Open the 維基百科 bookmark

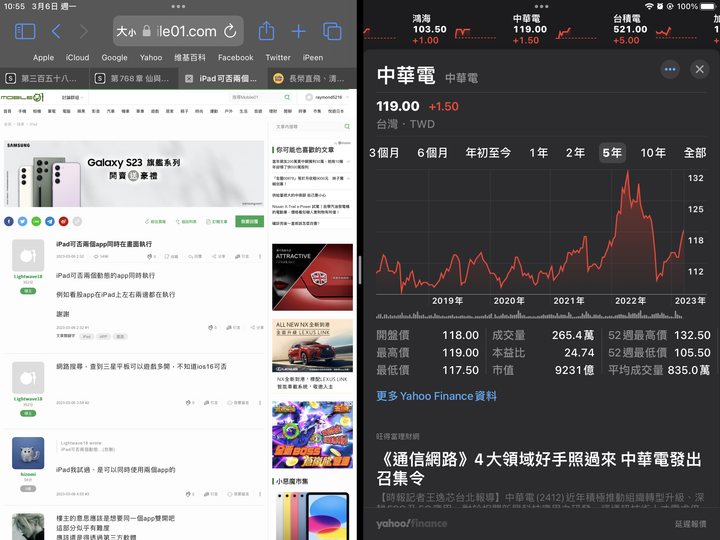(190, 58)
